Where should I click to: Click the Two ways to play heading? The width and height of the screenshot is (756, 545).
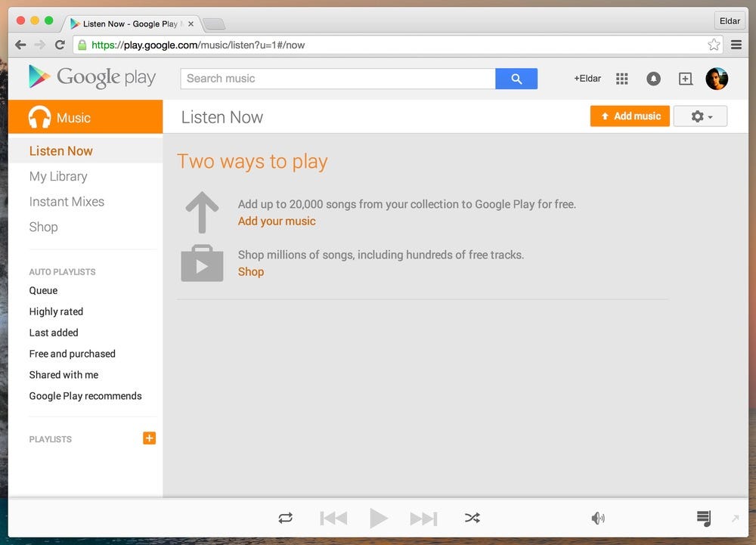point(253,162)
